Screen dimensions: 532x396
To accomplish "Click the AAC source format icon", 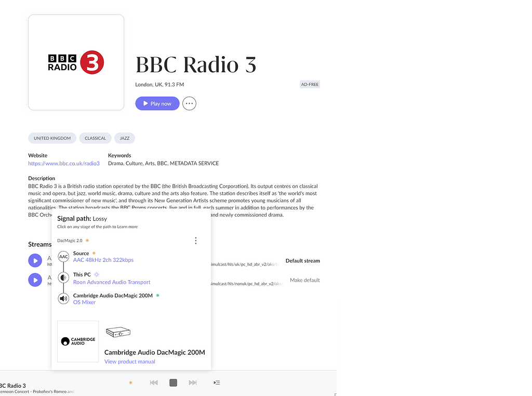I will pyautogui.click(x=63, y=257).
